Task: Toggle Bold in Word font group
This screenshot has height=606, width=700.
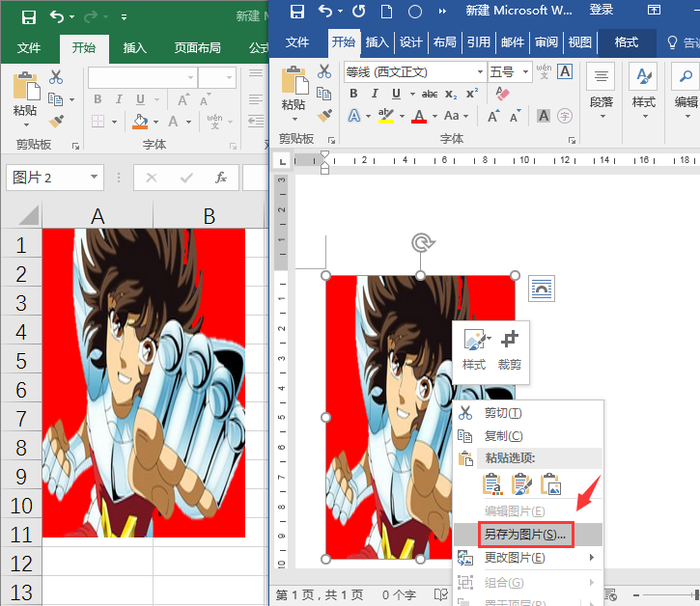Action: (353, 94)
